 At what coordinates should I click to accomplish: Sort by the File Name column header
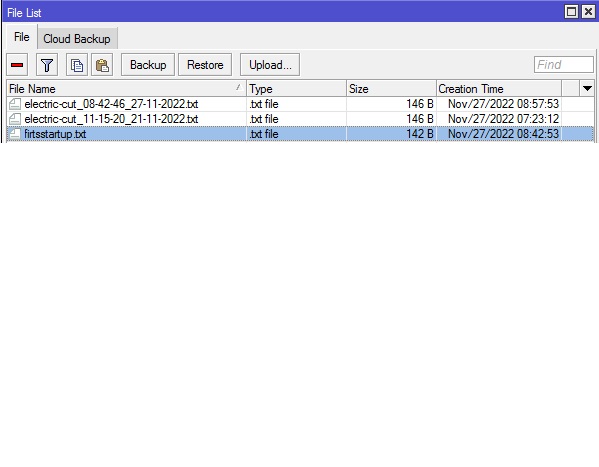(126, 89)
